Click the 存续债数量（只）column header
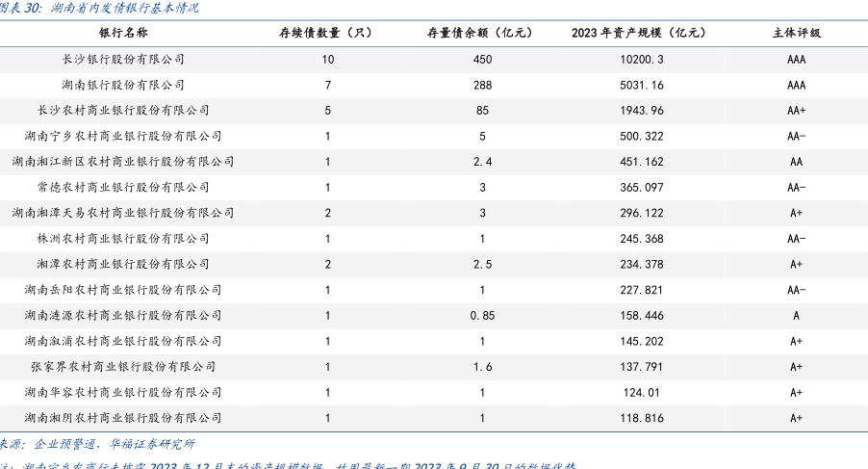The width and height of the screenshot is (868, 469). (327, 33)
